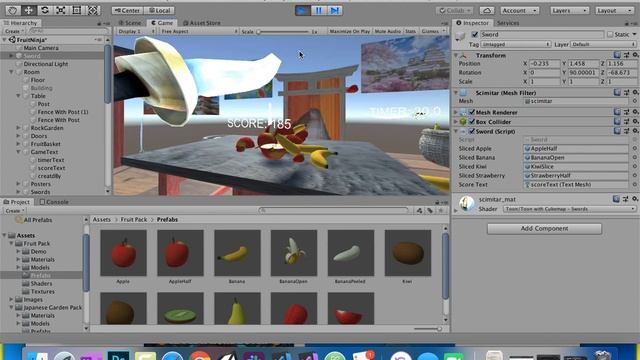Open the Collab dropdown
640x360 pixels.
click(x=454, y=10)
